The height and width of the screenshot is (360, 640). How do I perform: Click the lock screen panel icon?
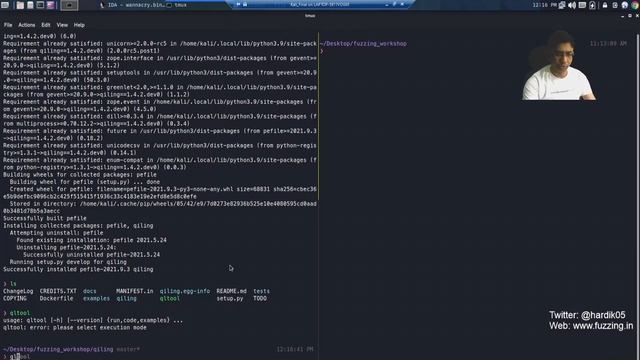pos(605,5)
